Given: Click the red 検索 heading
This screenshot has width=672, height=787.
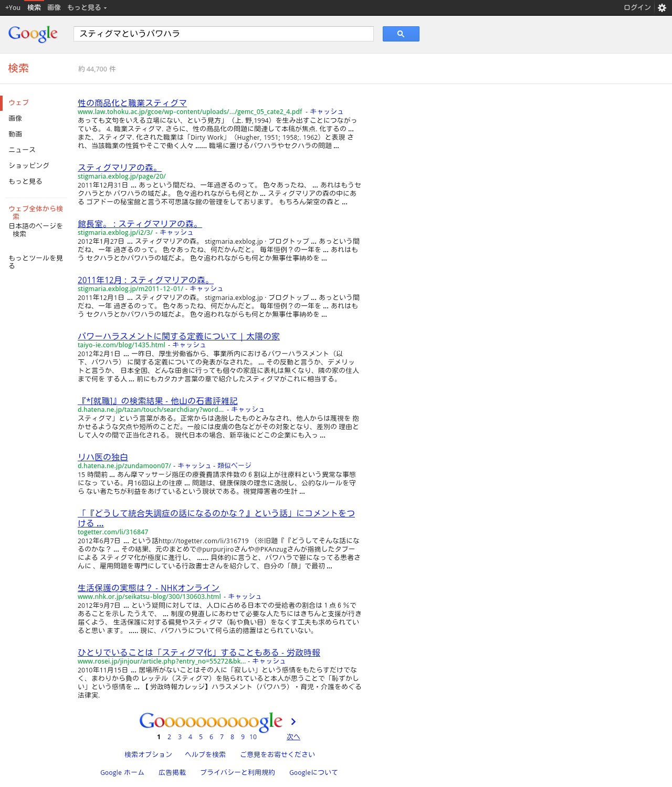Looking at the screenshot, I should [x=18, y=68].
